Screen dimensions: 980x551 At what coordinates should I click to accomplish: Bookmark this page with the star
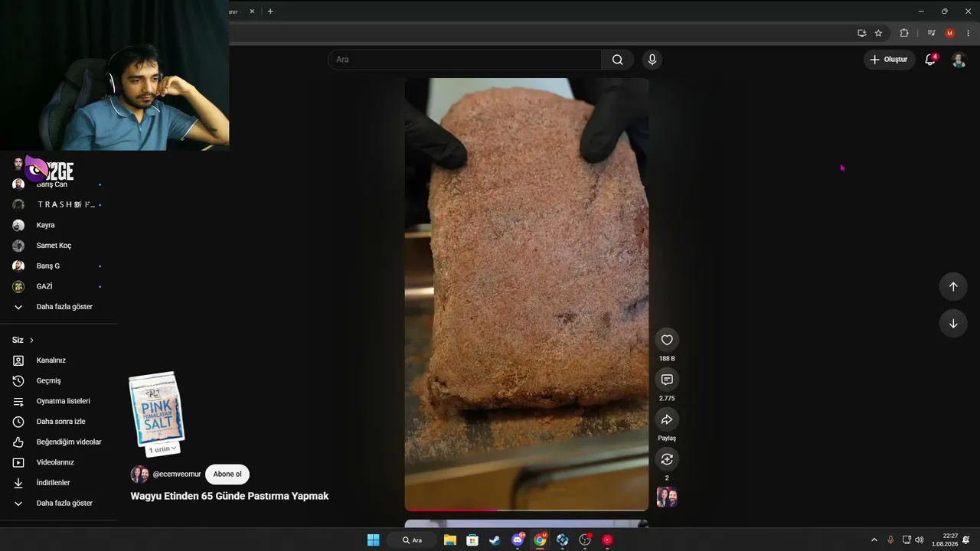878,33
